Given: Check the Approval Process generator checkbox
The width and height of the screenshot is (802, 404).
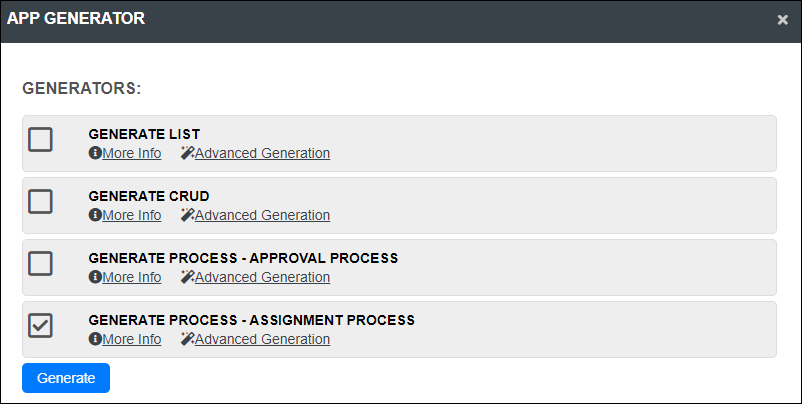Looking at the screenshot, I should tap(40, 263).
